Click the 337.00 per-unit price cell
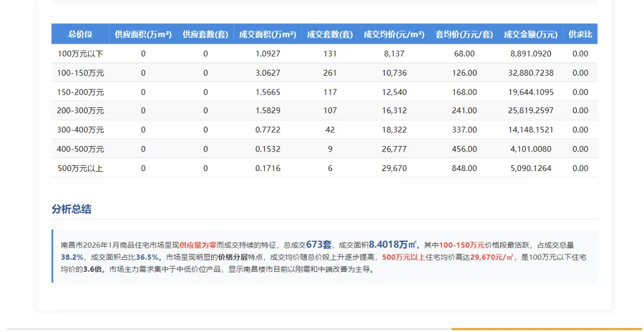Screen dimensions: 644x332 (x=465, y=130)
